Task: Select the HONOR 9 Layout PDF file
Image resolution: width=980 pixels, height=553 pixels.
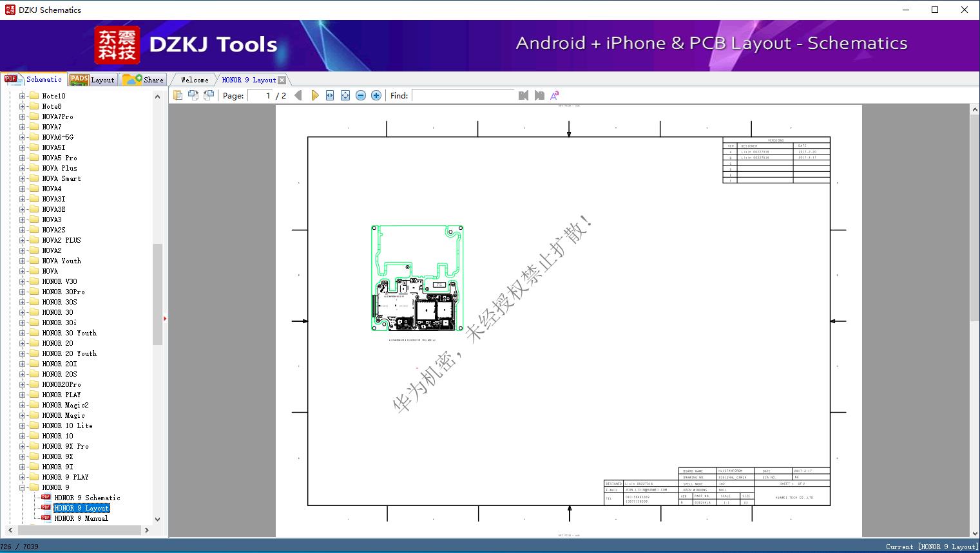Action: click(81, 508)
